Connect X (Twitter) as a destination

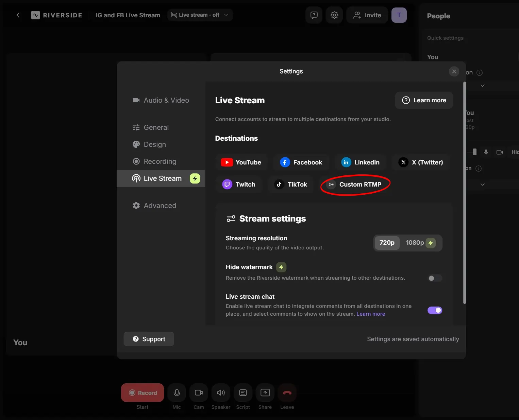pyautogui.click(x=421, y=162)
